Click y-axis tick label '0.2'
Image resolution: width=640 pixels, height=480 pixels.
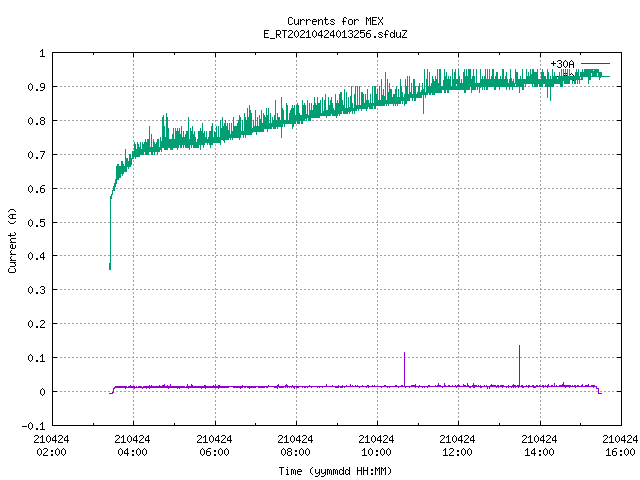point(36,324)
